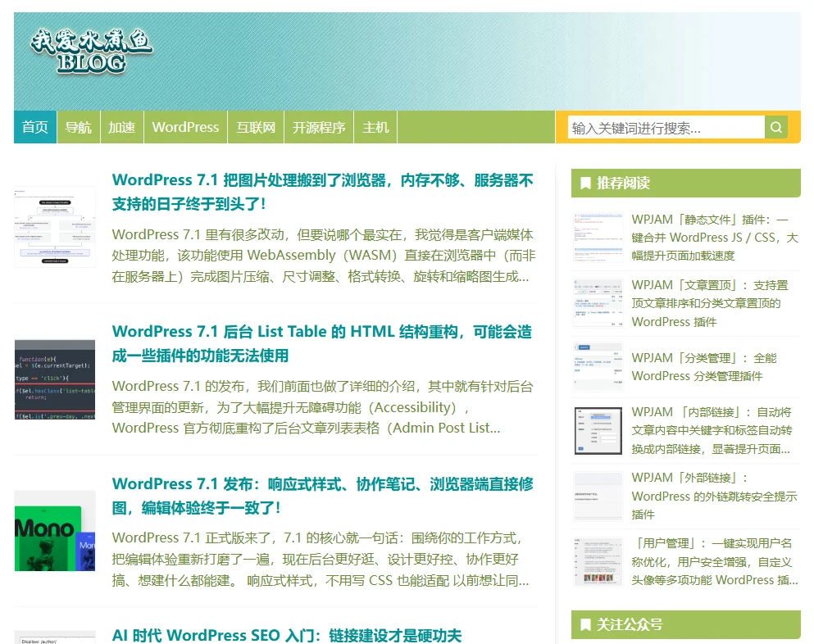The width and height of the screenshot is (814, 644).
Task: Open article on WordPress 7.1 把图片处理搬到了浏览器
Action: [322, 192]
